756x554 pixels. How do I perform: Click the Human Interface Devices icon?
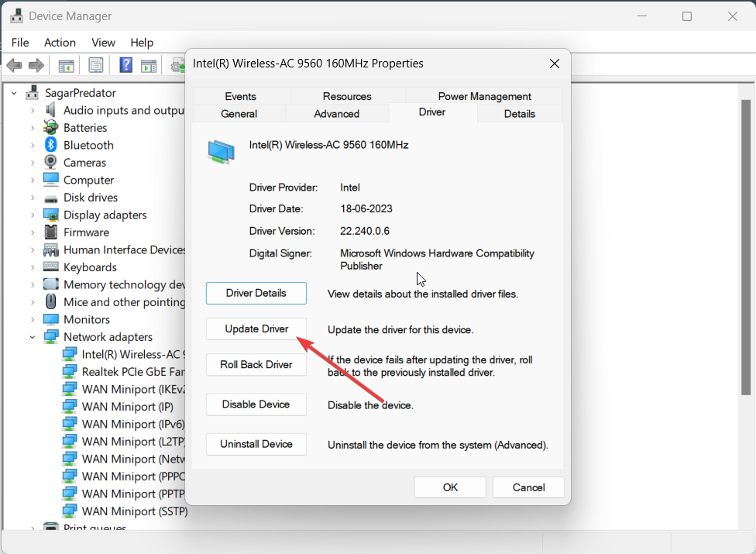tap(50, 249)
